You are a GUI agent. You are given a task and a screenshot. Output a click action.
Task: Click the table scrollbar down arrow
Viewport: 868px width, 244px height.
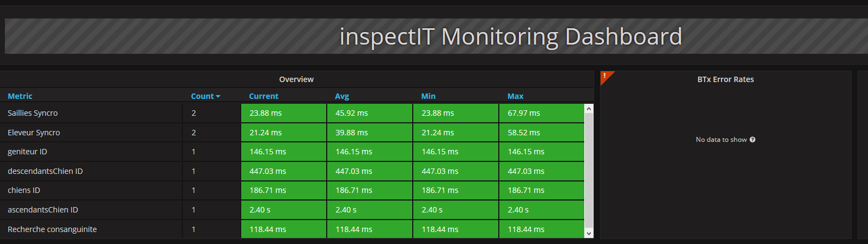589,233
